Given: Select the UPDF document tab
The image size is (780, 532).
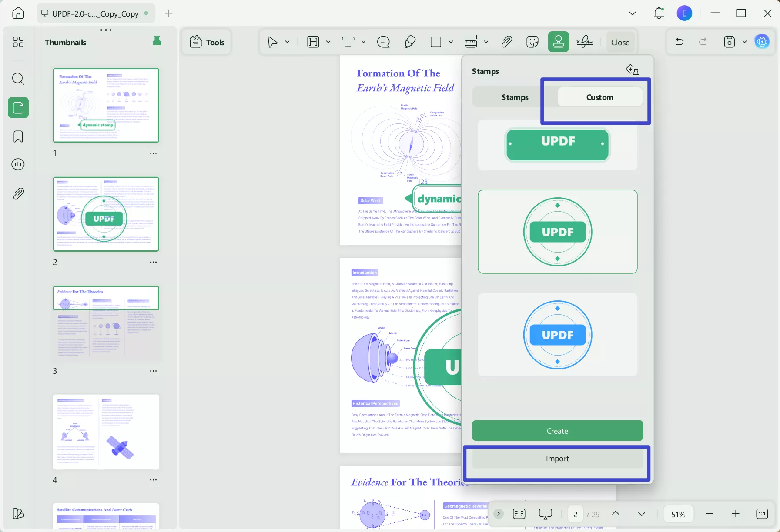Looking at the screenshot, I should pos(95,13).
